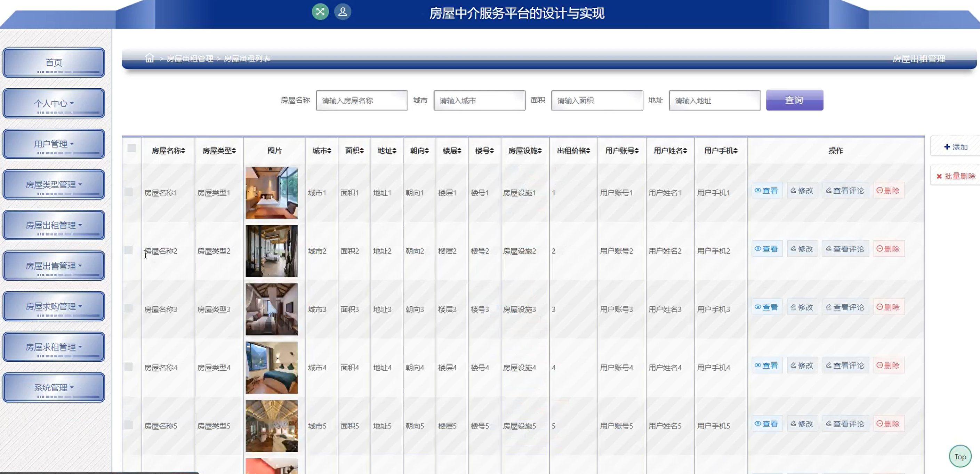The height and width of the screenshot is (474, 980).
Task: Focus the 面积 search input
Action: pyautogui.click(x=597, y=101)
